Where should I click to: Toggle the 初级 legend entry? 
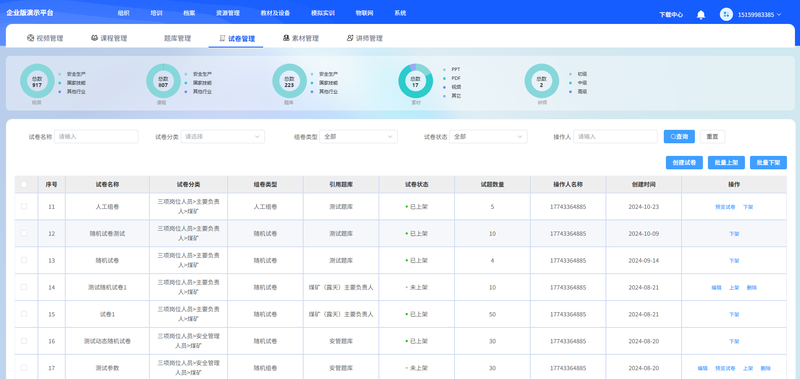pos(578,74)
